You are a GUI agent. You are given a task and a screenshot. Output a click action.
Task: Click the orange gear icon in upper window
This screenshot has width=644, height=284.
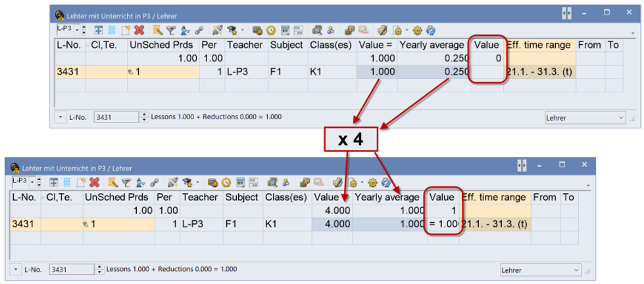point(418,30)
